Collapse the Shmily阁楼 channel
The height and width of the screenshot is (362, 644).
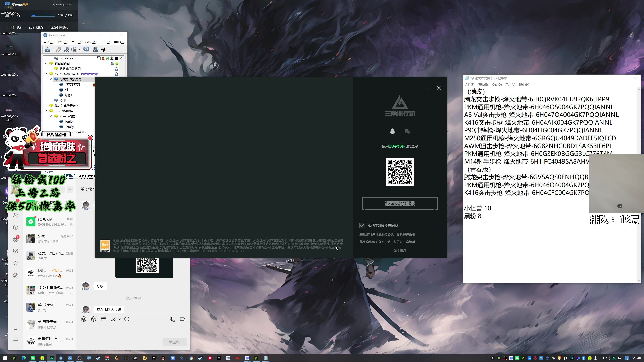(51, 116)
